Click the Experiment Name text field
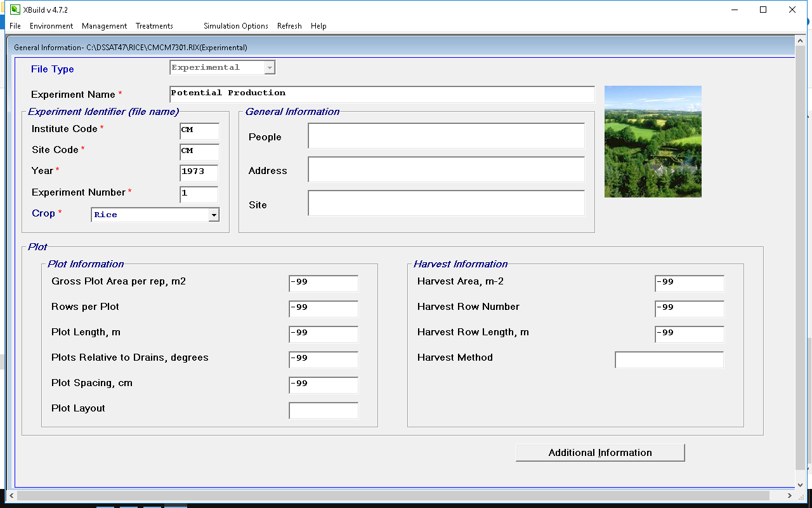The width and height of the screenshot is (812, 508). (382, 94)
